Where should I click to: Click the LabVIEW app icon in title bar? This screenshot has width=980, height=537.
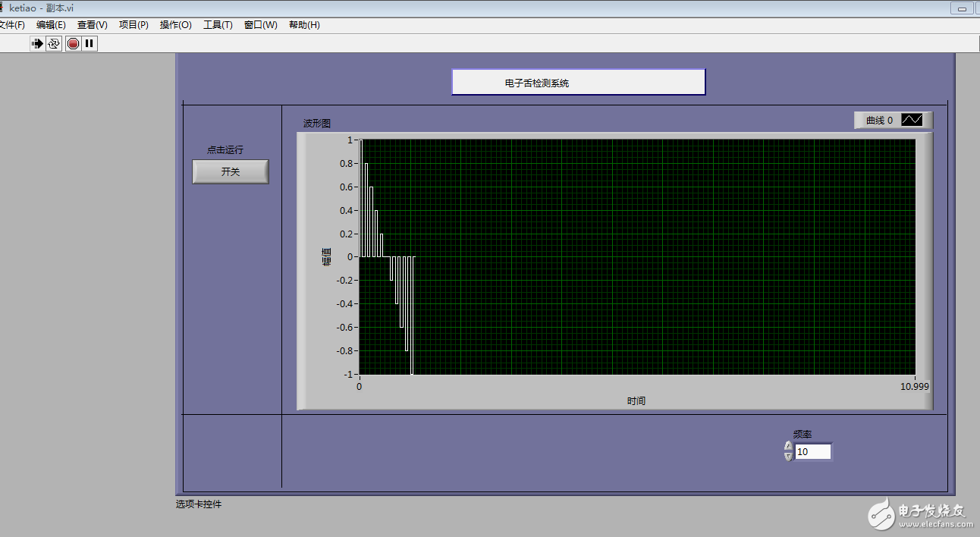(x=2, y=7)
